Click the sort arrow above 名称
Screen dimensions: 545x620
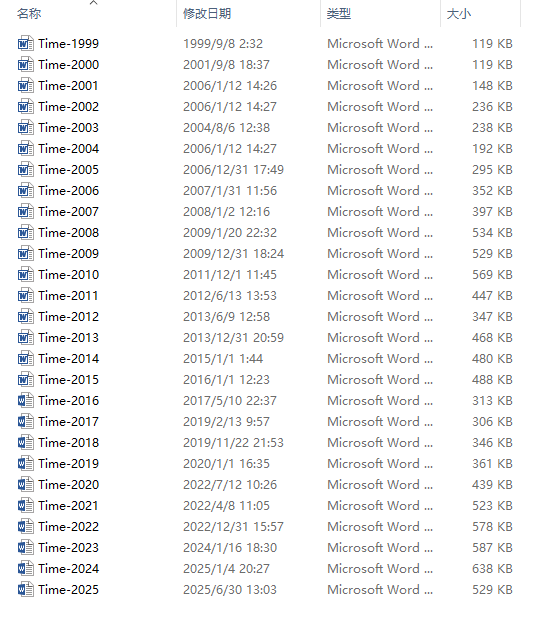(93, 3)
